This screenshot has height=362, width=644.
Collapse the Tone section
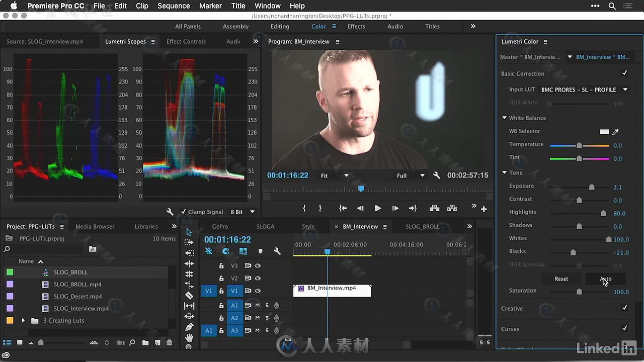504,172
